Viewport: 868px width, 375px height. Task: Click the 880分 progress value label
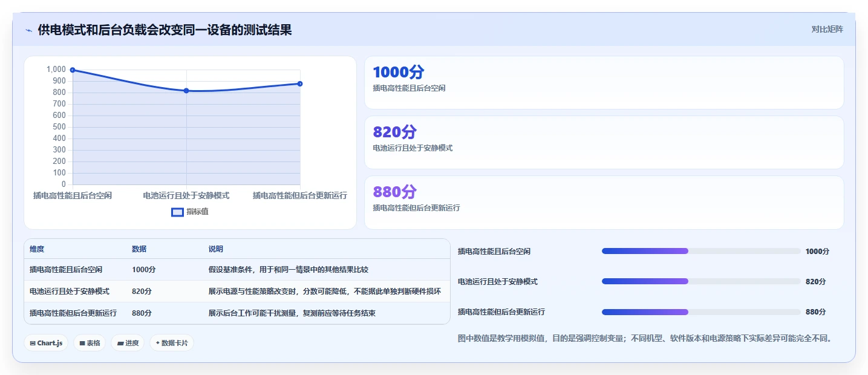(x=815, y=312)
